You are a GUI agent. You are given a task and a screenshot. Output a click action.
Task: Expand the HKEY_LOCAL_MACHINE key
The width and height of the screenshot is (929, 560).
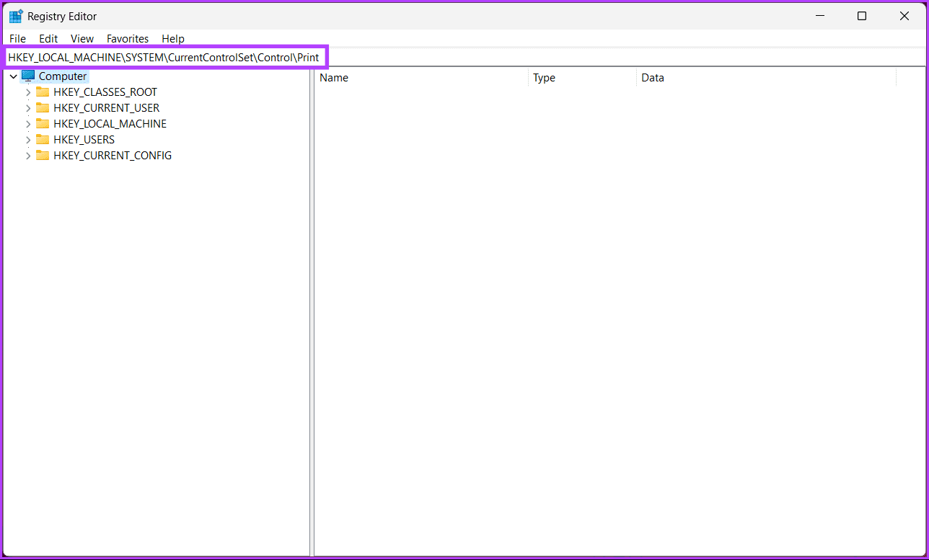click(28, 124)
